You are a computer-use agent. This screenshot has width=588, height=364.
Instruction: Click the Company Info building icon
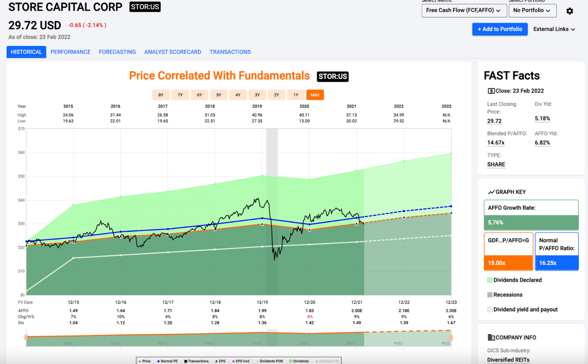pos(491,337)
